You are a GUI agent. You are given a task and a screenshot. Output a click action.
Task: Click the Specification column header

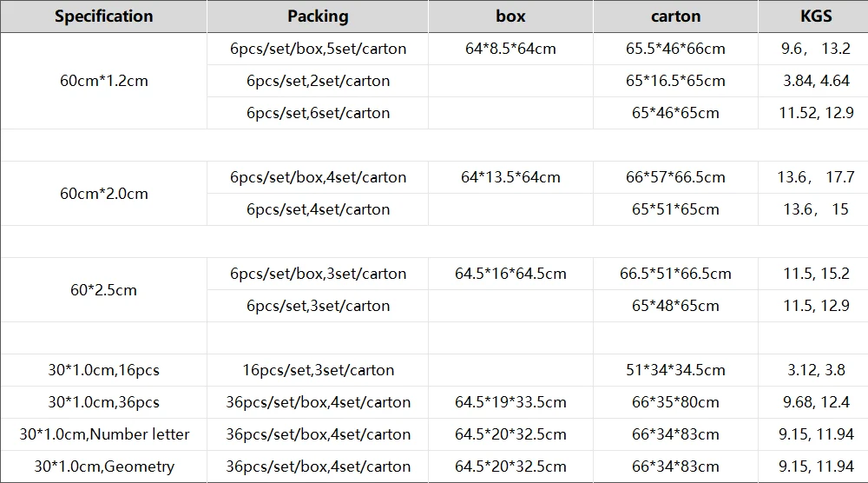103,17
